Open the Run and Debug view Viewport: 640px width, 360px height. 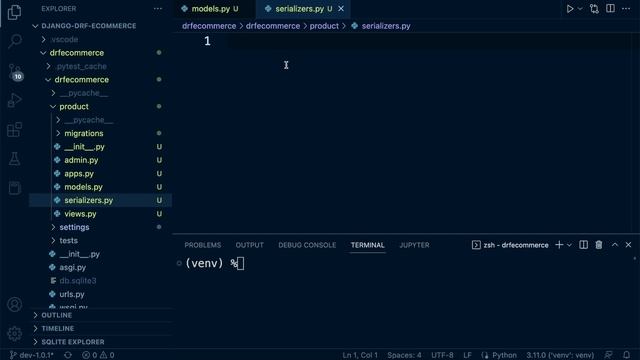[x=14, y=100]
